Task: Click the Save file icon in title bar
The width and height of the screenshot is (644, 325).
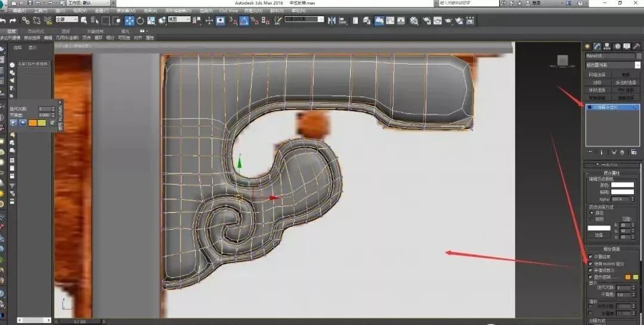Action: 30,3
